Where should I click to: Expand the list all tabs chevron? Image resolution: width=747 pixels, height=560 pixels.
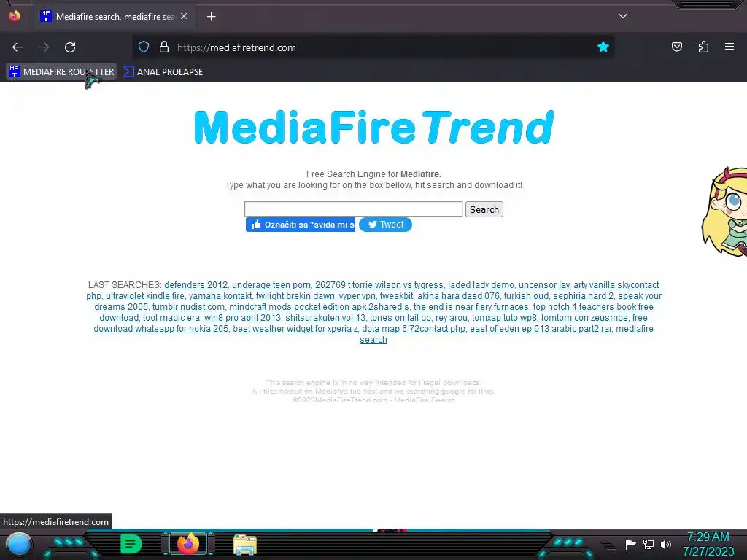coord(623,16)
